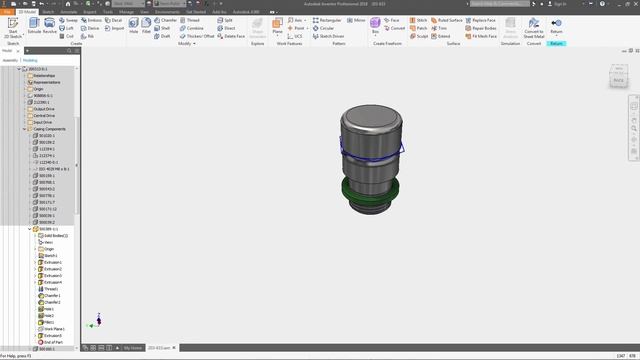Click the Patch surface tool
This screenshot has width=640, height=360.
[418, 28]
